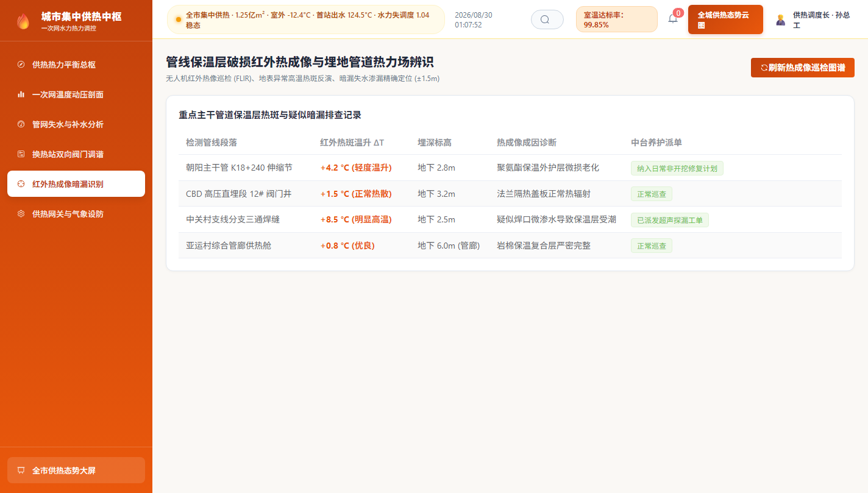
Task: Click 正常巡查 tag in CBD row
Action: (651, 194)
